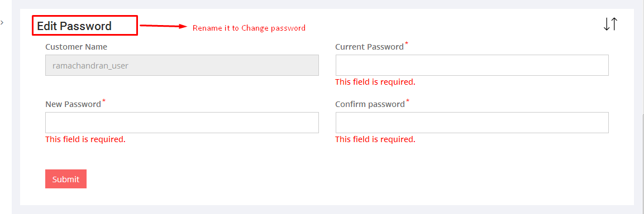Screen dimensions: 644x214
Task: Click the disabled ramachandran_user name field
Action: [x=182, y=65]
